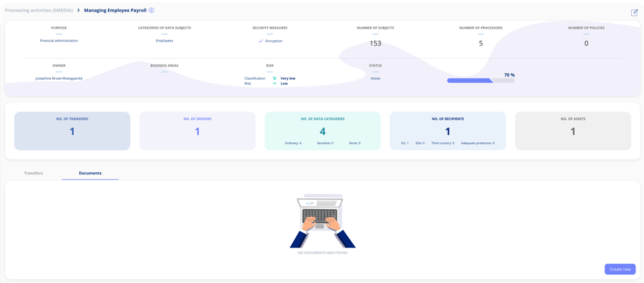
Task: Click the Business Areas heading
Action: click(164, 65)
